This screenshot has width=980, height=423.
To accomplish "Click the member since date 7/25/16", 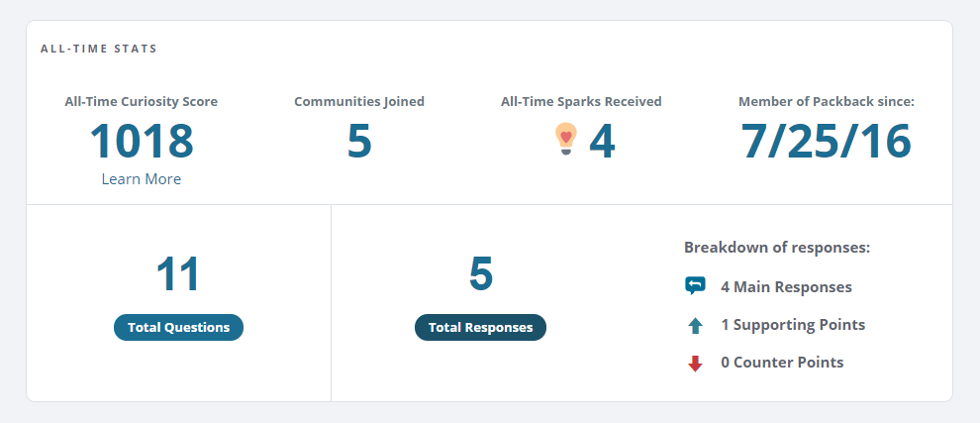I will click(x=826, y=142).
